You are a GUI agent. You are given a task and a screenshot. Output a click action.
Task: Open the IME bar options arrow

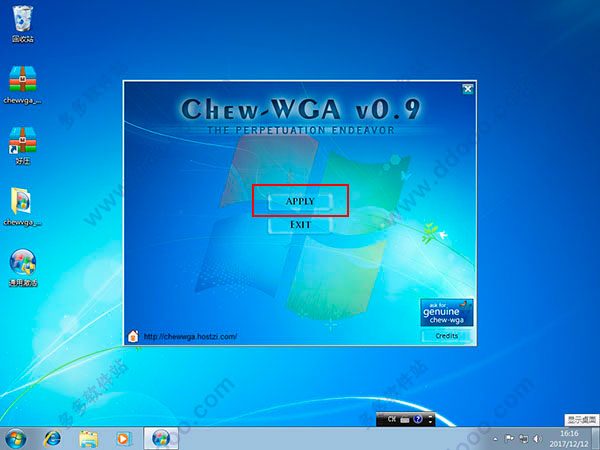(430, 420)
